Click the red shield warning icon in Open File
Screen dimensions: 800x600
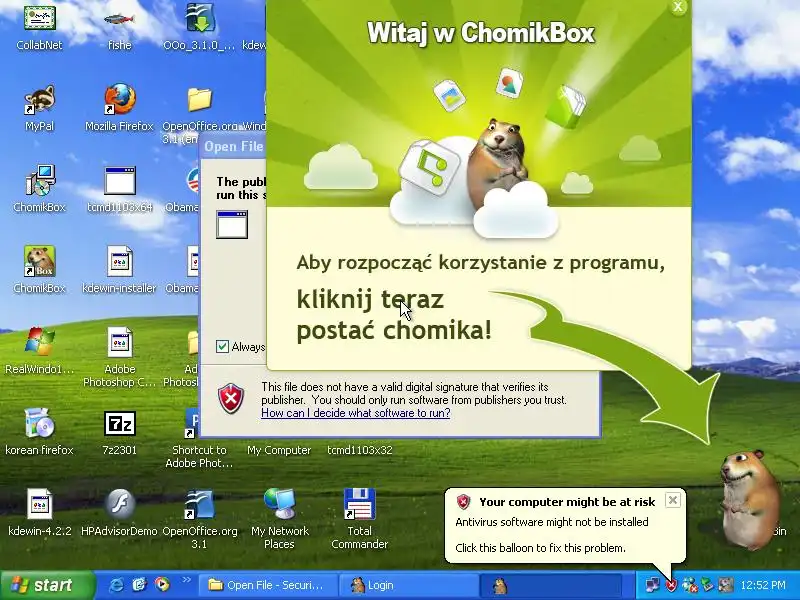click(231, 399)
